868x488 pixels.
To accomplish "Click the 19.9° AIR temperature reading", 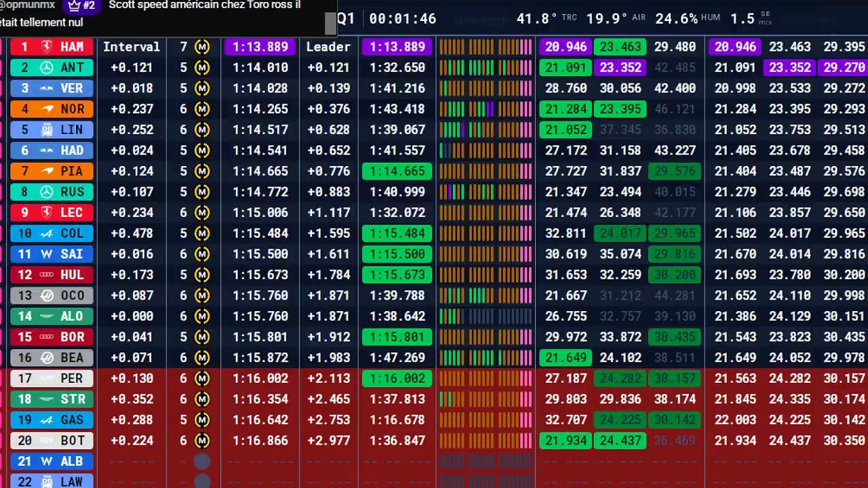I will (616, 18).
